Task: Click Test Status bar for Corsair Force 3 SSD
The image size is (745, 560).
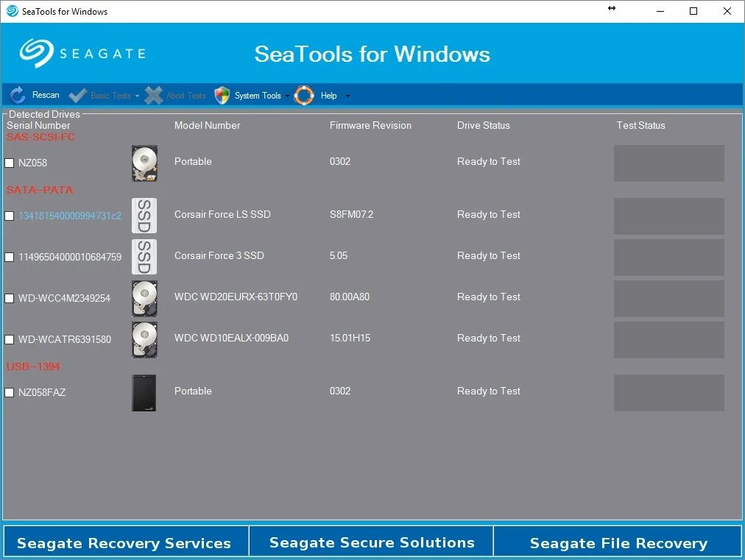Action: tap(669, 258)
